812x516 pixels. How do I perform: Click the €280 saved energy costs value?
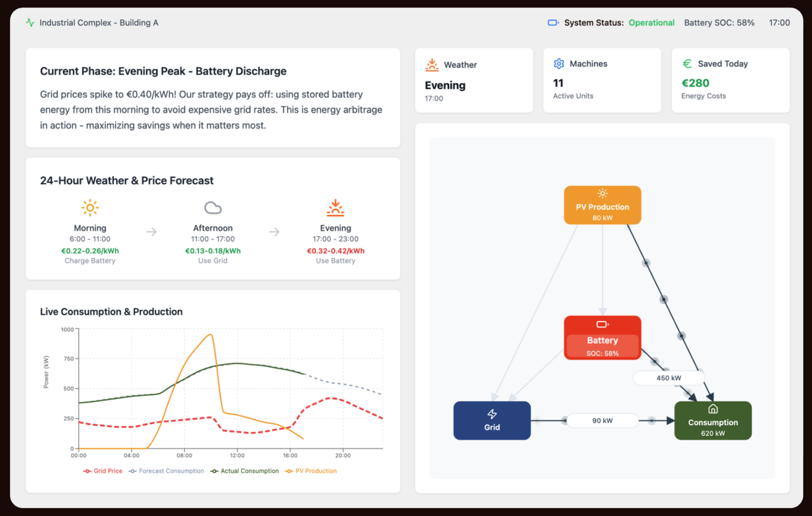click(696, 83)
